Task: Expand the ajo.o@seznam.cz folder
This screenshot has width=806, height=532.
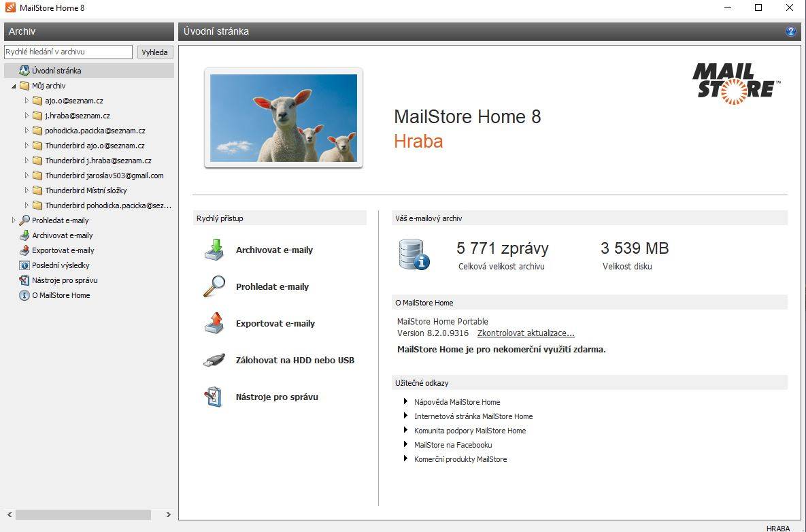Action: coord(27,101)
